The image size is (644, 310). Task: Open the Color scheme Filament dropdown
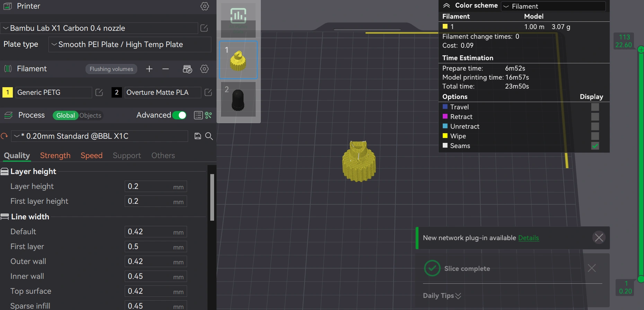pyautogui.click(x=553, y=6)
